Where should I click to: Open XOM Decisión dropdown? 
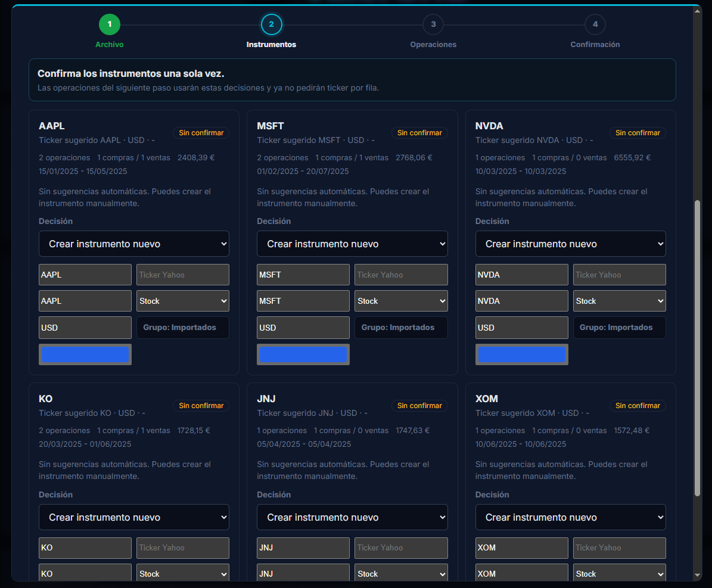pos(570,517)
